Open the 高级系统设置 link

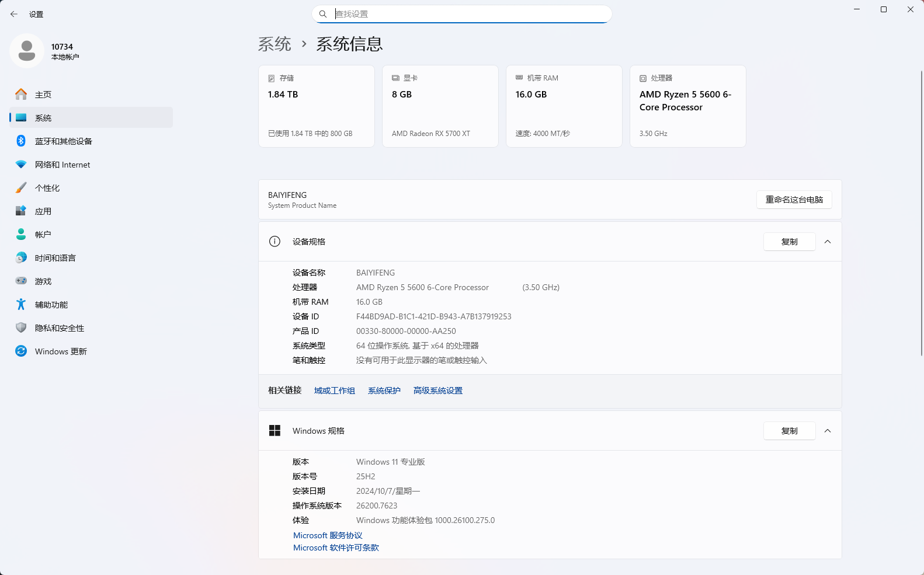tap(437, 391)
